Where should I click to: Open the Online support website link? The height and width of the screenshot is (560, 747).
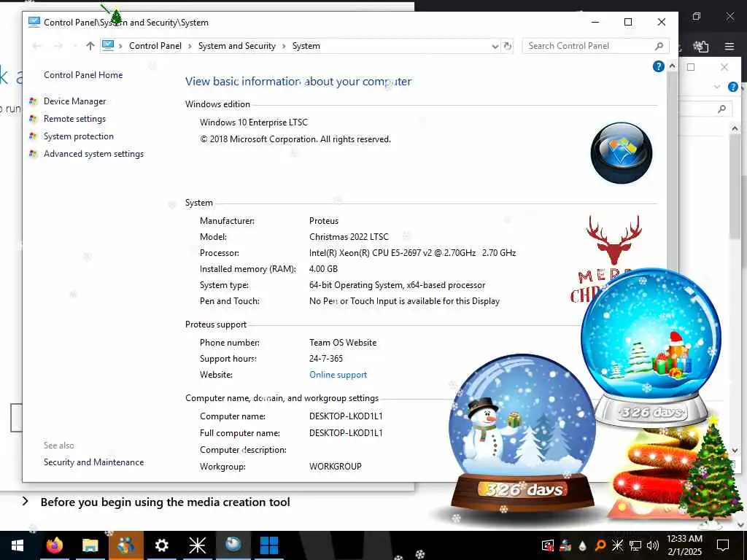338,375
